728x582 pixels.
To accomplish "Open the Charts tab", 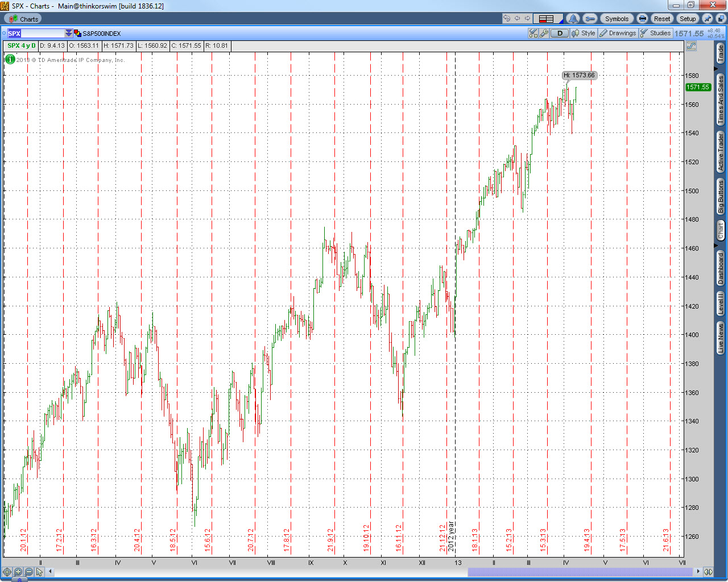I will point(24,19).
